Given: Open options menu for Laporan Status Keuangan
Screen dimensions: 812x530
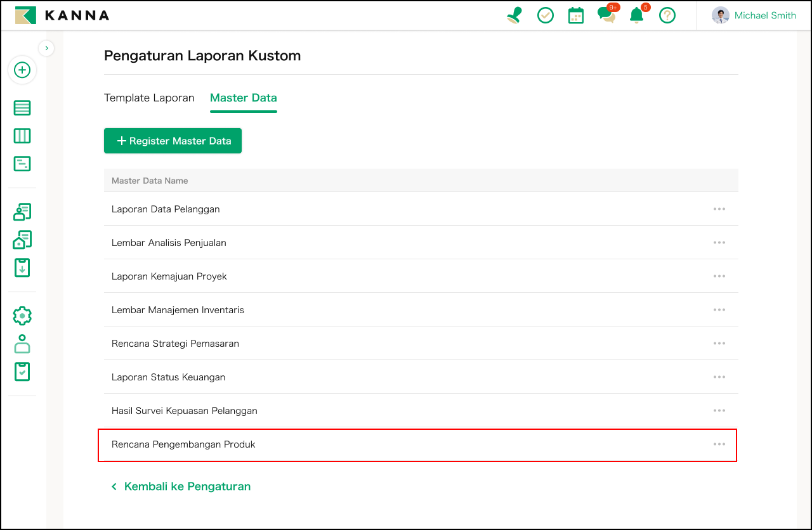Looking at the screenshot, I should (x=719, y=377).
